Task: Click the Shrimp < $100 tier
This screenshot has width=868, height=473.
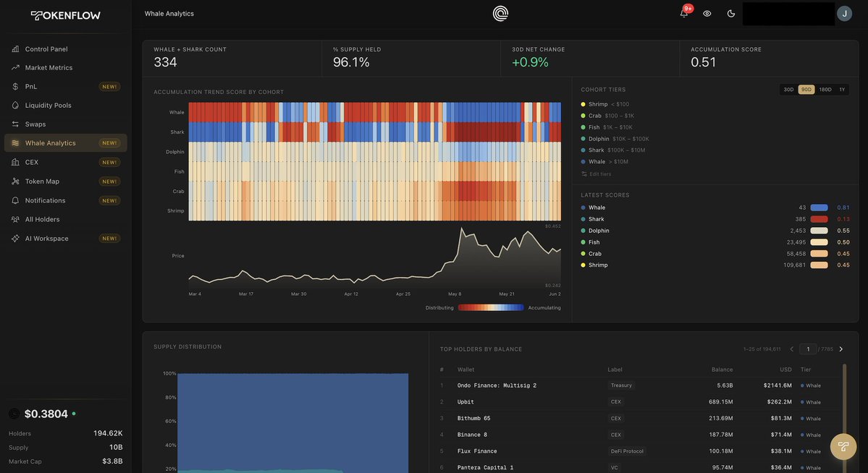Action: 604,104
